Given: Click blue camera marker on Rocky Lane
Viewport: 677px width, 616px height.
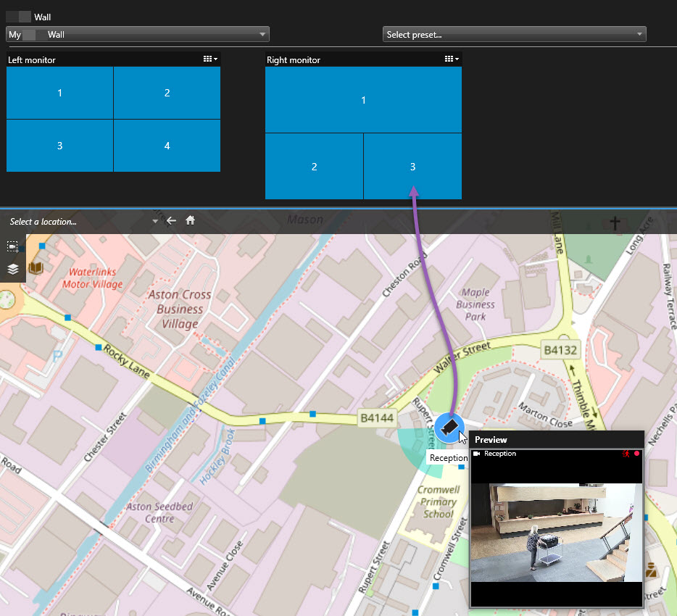Looking at the screenshot, I should click(99, 348).
